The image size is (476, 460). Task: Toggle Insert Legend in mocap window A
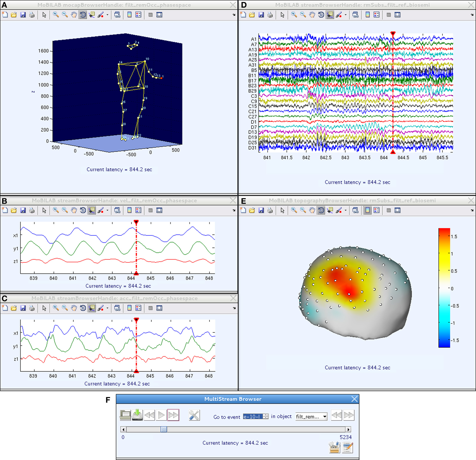tap(138, 15)
